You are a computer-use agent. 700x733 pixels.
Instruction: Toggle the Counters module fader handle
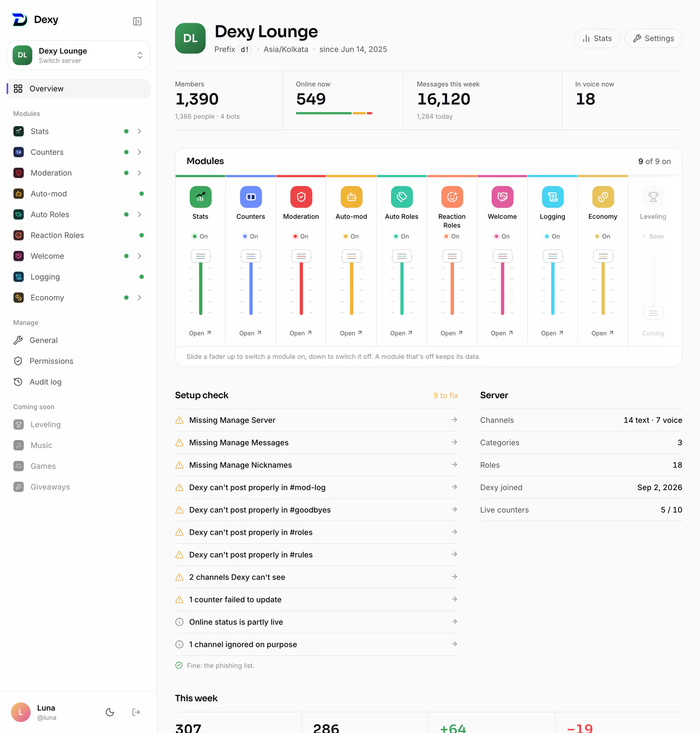[251, 256]
